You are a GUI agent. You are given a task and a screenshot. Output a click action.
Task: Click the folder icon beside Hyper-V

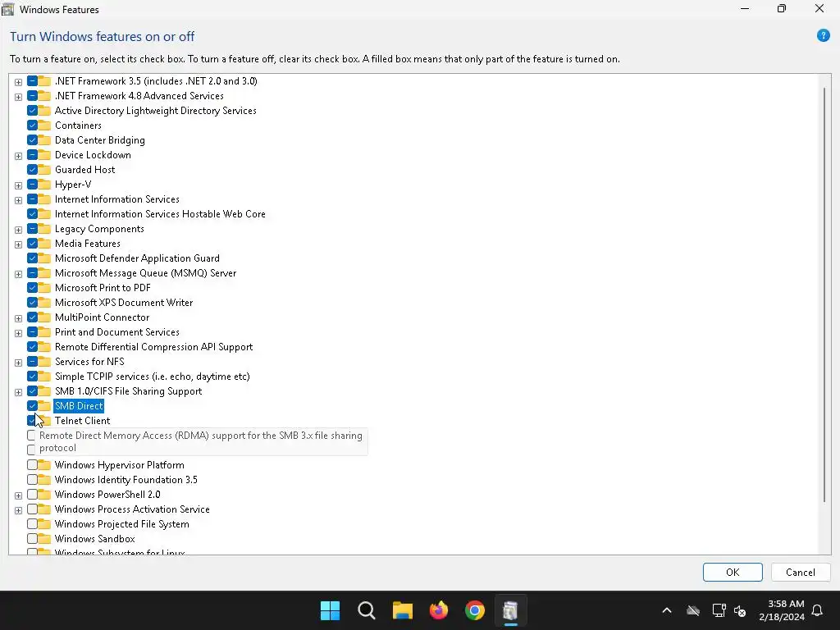44,185
